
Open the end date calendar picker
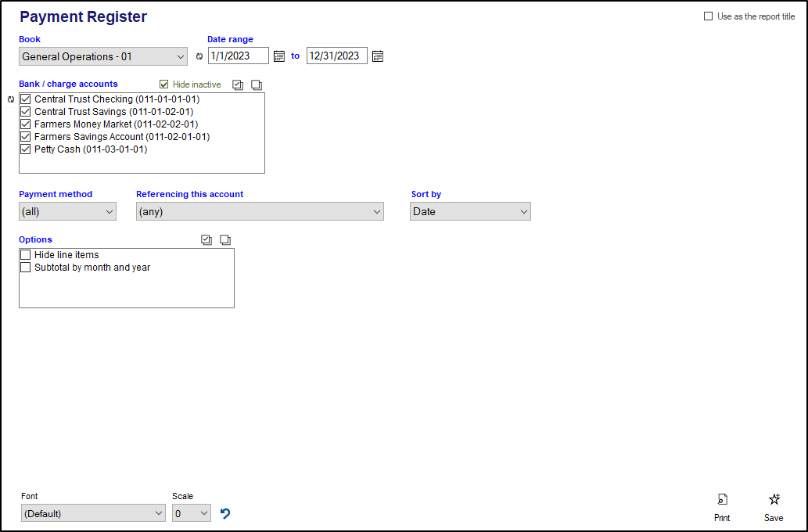click(x=378, y=56)
